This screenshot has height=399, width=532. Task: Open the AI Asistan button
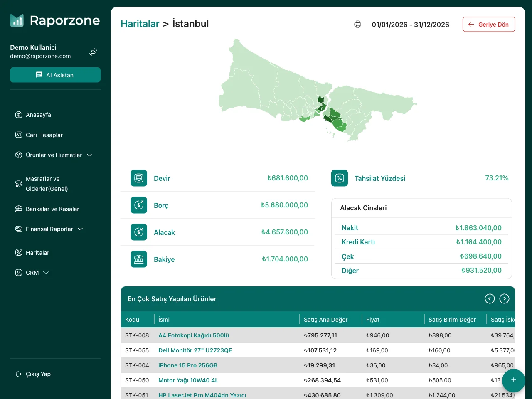tap(55, 75)
